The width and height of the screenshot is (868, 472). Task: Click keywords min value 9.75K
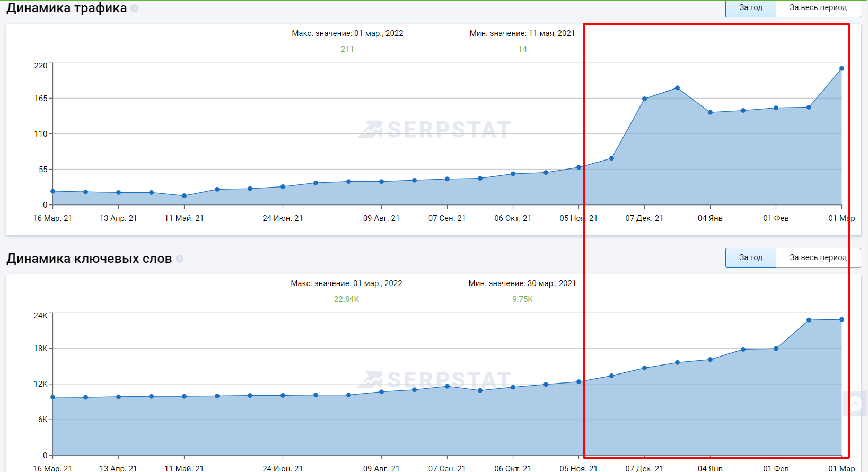point(522,299)
